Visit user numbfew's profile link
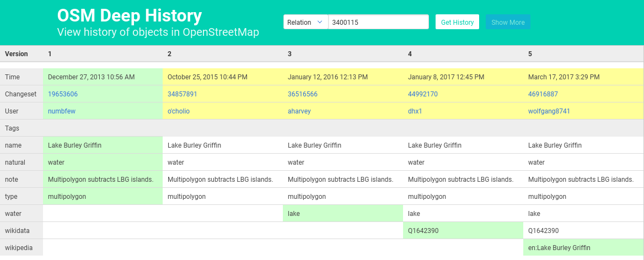This screenshot has width=644, height=260. [x=62, y=111]
